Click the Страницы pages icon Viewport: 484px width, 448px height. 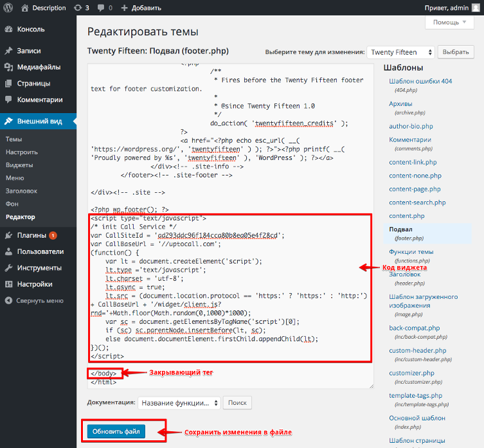click(8, 84)
